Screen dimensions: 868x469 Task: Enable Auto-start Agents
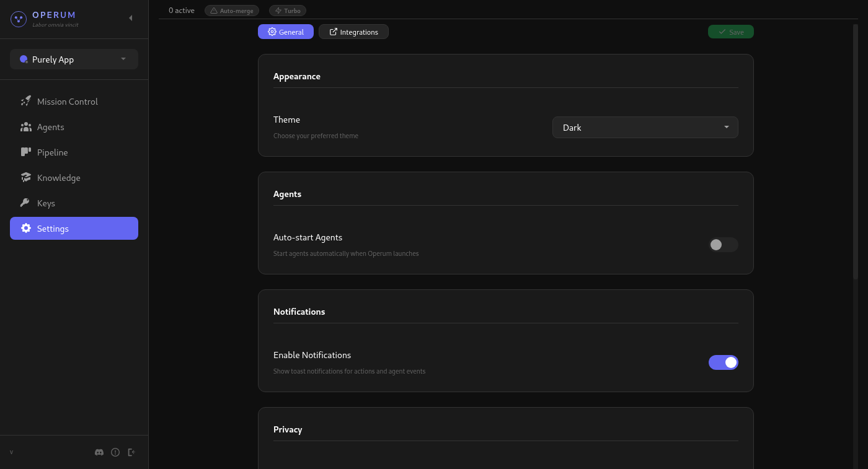(723, 245)
